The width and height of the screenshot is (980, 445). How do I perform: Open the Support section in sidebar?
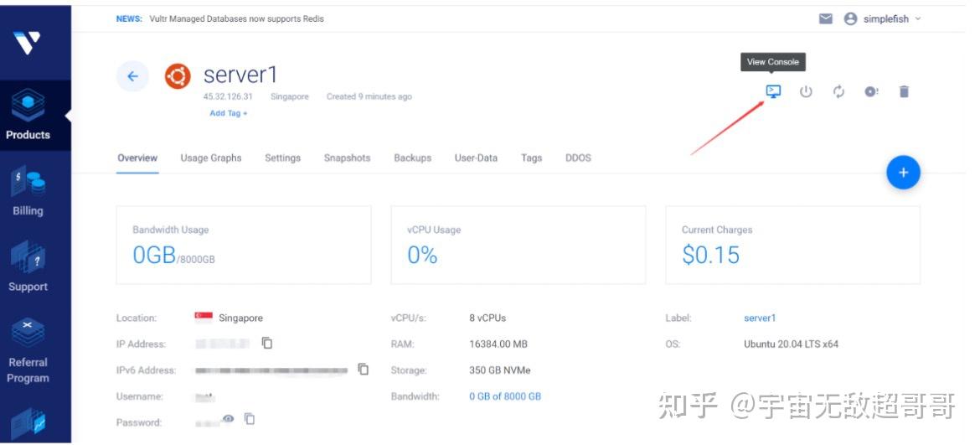[28, 266]
